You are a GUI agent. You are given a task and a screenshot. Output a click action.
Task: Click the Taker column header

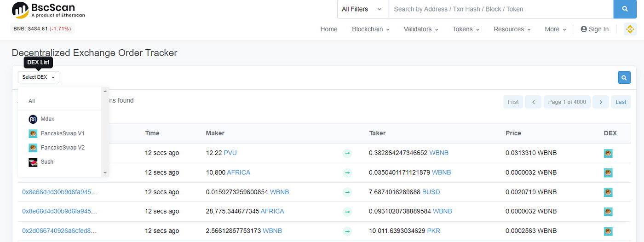(x=377, y=133)
